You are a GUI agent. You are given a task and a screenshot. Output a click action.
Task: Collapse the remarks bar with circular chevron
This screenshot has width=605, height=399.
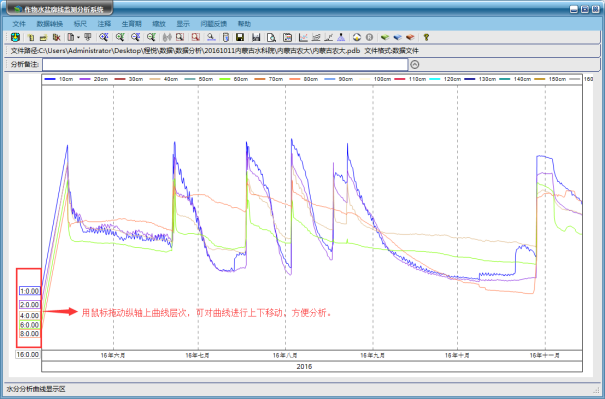[x=414, y=64]
